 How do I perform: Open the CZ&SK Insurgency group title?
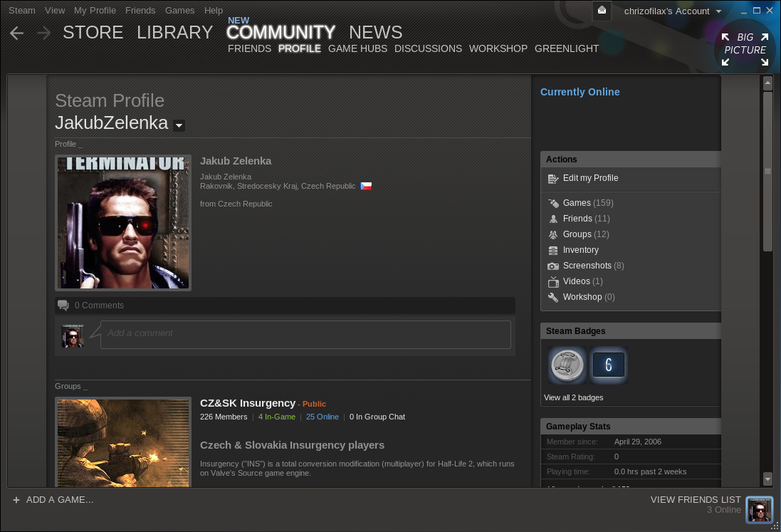[248, 404]
